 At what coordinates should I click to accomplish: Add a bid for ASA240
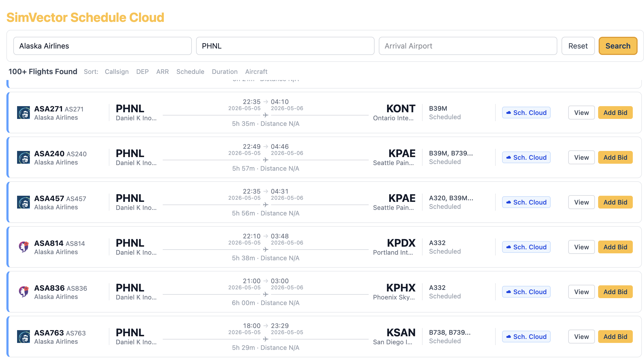click(615, 158)
